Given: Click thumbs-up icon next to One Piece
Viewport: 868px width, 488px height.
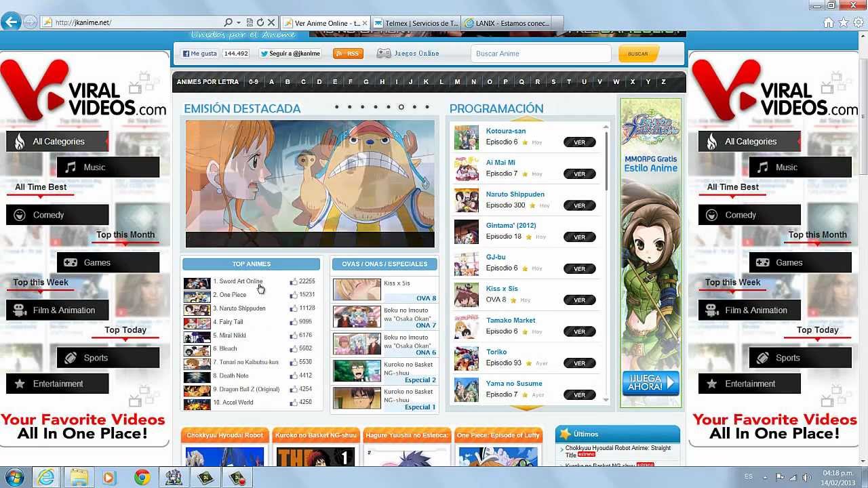Looking at the screenshot, I should tap(294, 295).
